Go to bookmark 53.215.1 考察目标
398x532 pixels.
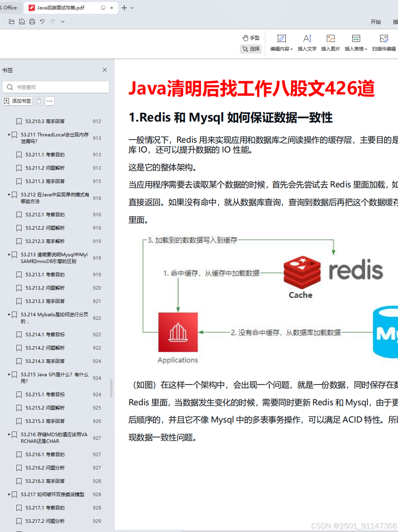(45, 395)
